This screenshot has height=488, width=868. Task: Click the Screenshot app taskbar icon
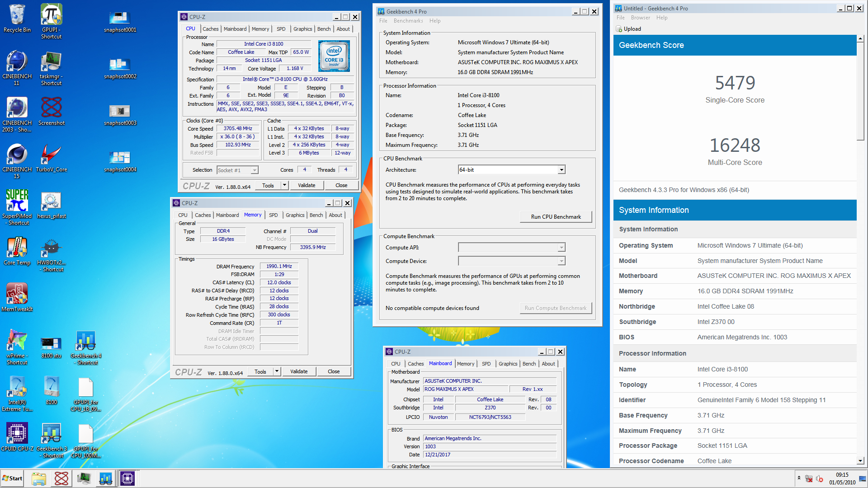61,478
